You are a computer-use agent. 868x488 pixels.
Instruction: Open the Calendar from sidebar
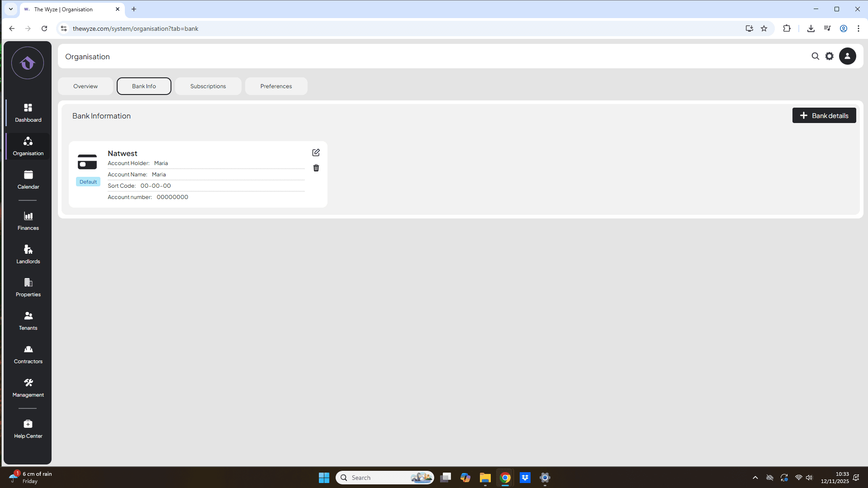[x=28, y=180]
